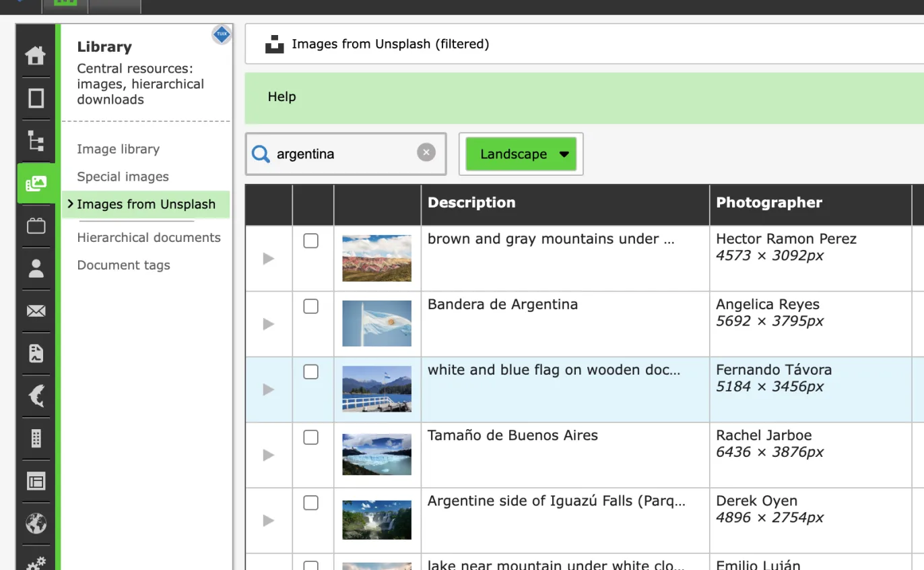This screenshot has width=924, height=570.
Task: Click 'lake near mountain under white clo…' text
Action: [x=556, y=565]
